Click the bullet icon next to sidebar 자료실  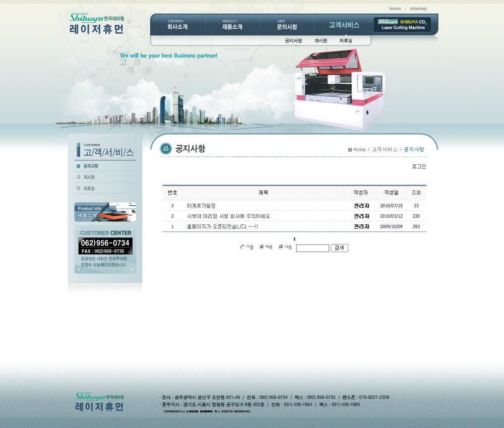click(x=78, y=188)
